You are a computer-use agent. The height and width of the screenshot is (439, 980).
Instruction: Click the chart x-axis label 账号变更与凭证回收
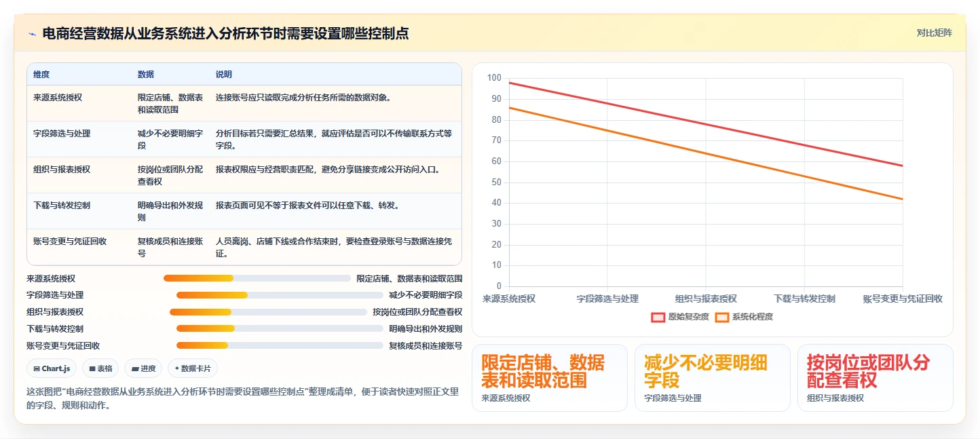(x=903, y=299)
